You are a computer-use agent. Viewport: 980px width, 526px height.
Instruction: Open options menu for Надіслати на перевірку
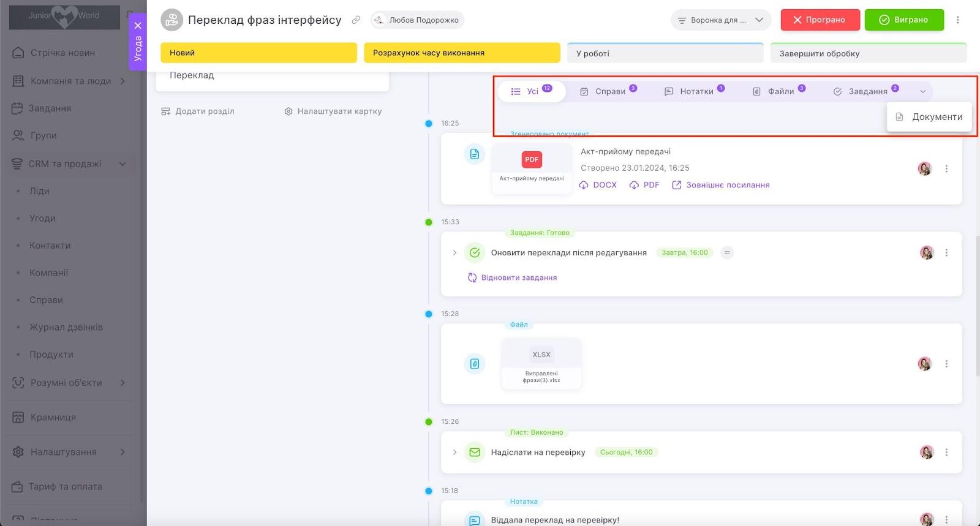[946, 453]
